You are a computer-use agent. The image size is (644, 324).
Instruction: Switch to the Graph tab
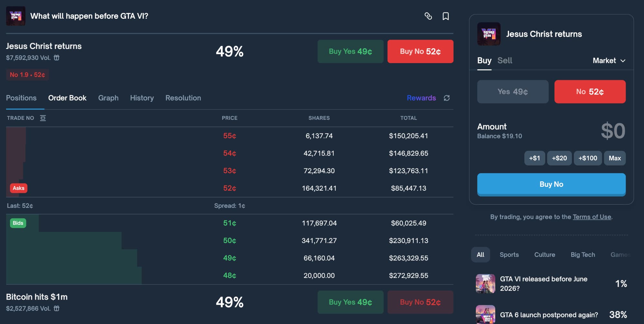tap(108, 98)
